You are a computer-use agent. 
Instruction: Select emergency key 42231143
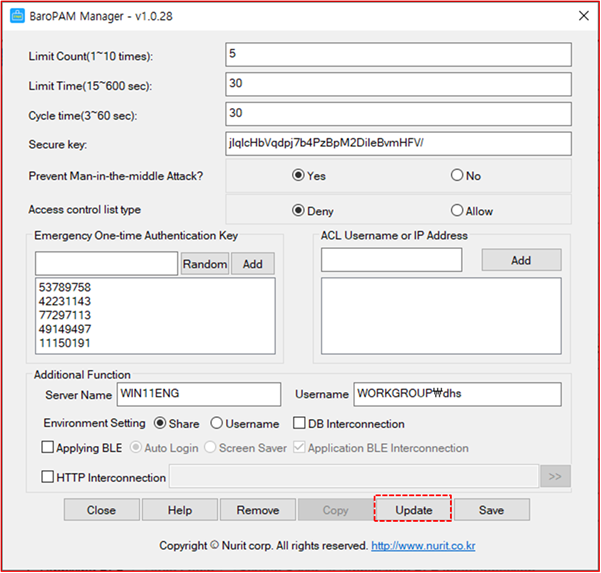coord(65,301)
